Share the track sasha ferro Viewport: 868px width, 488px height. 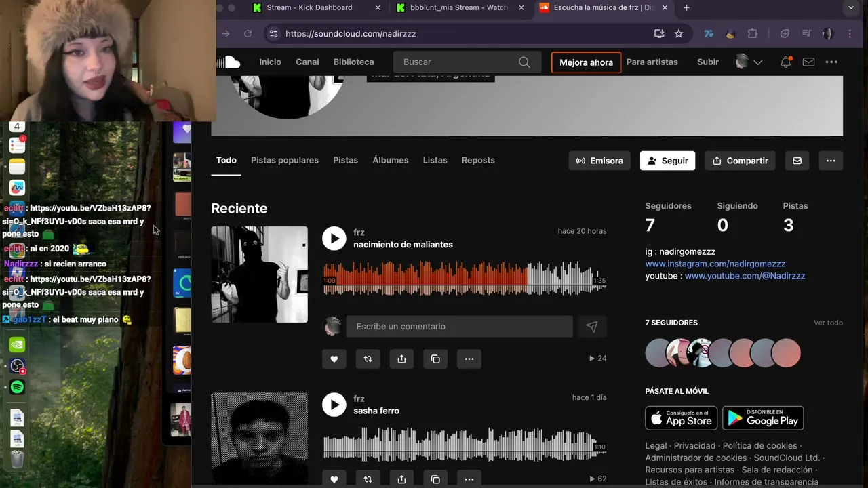click(x=401, y=479)
